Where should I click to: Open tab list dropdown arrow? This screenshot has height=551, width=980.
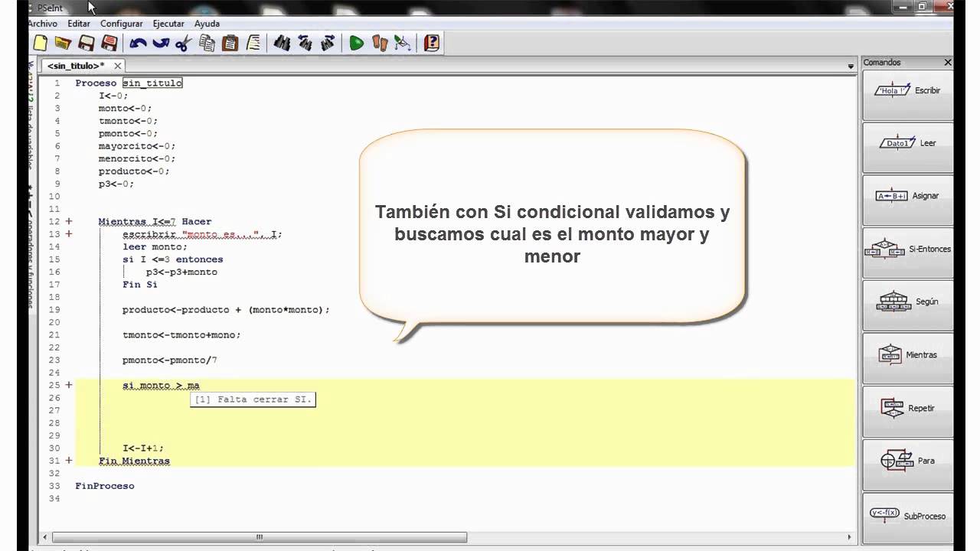[x=851, y=67]
